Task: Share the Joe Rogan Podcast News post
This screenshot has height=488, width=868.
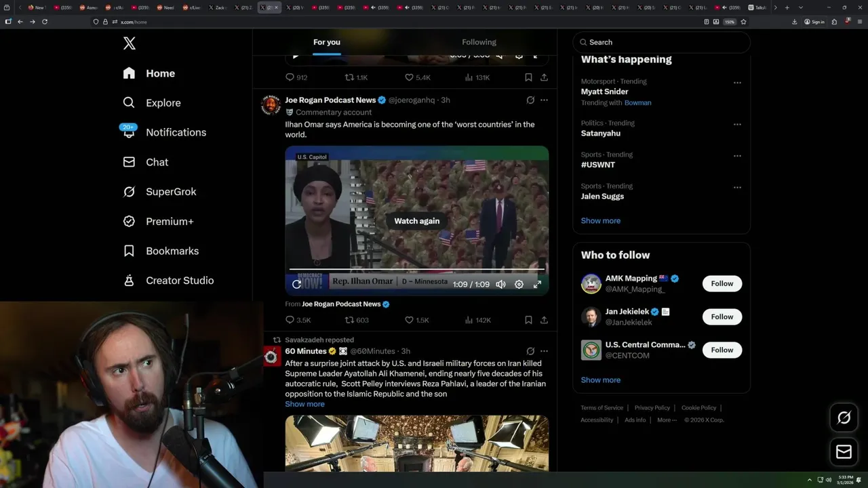Action: 544,320
